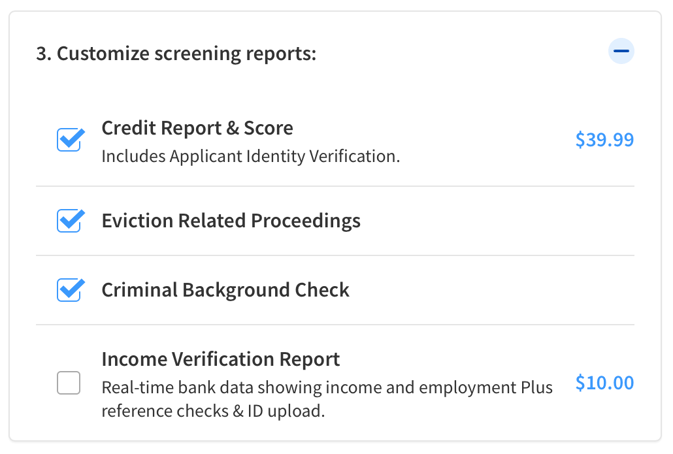Untick the Eviction Related Proceedings checkbox
Image resolution: width=673 pixels, height=454 pixels.
[69, 221]
